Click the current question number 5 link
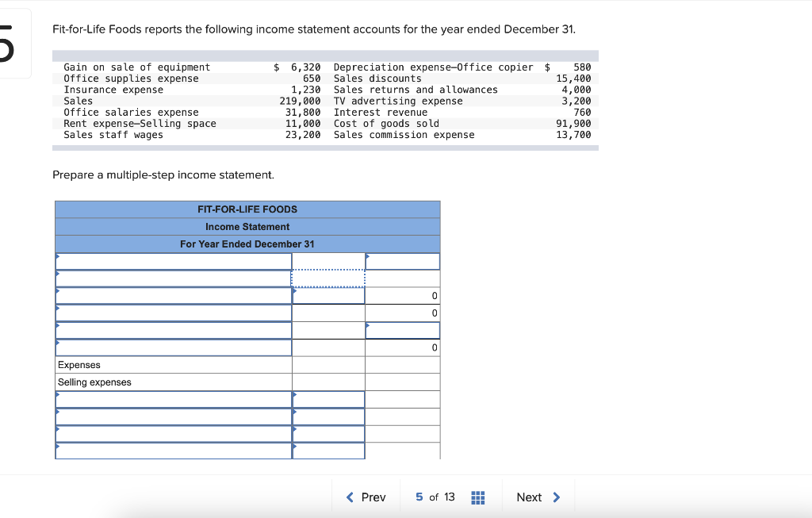The height and width of the screenshot is (518, 812). coord(419,497)
